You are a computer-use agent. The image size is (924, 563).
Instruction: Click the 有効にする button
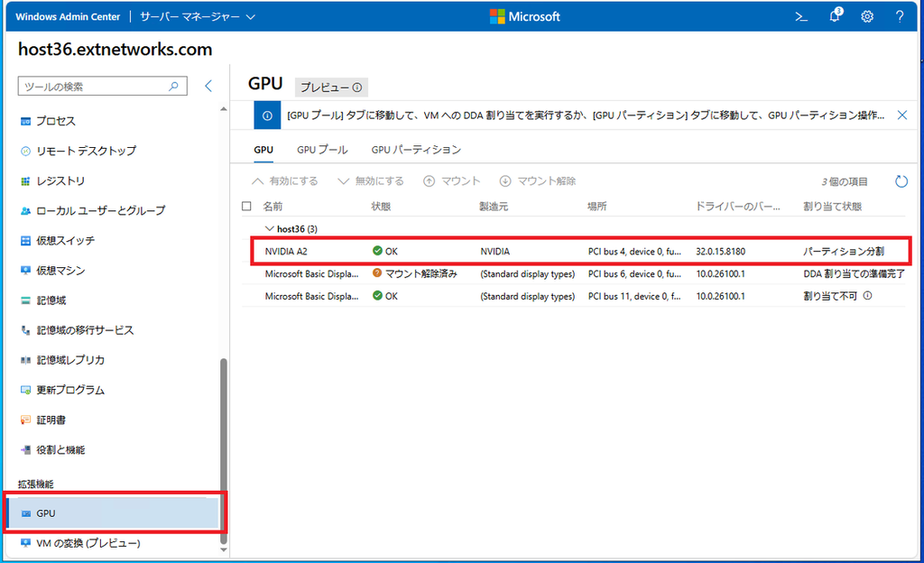point(285,181)
